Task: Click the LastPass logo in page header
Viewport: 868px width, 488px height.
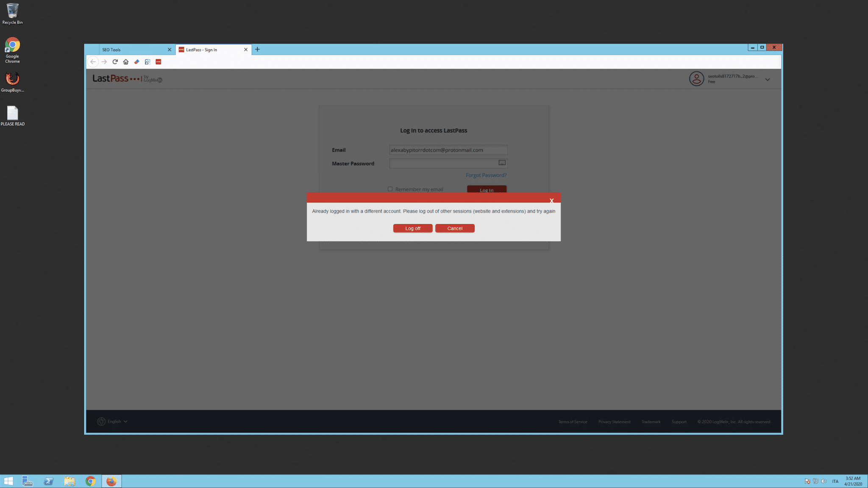Action: pos(127,79)
